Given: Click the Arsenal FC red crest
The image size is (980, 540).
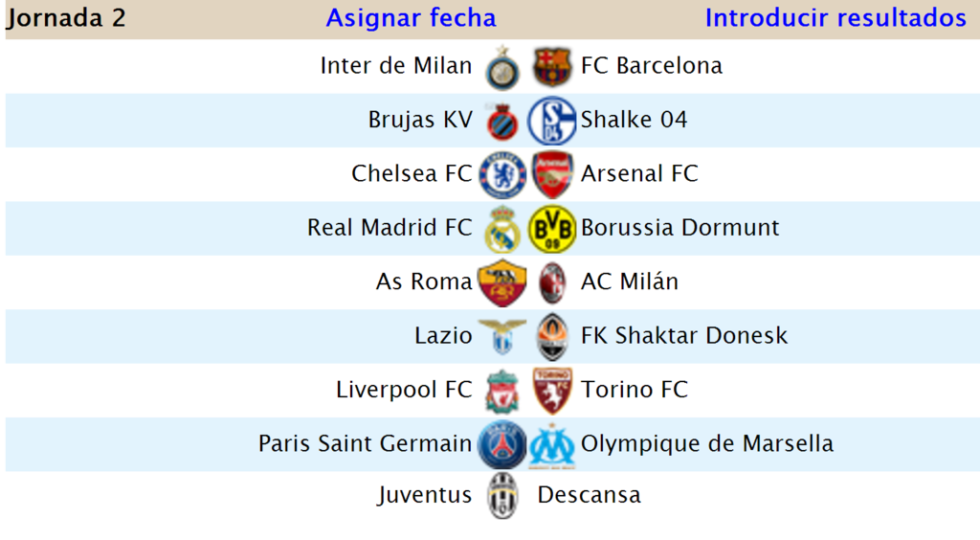Looking at the screenshot, I should (552, 174).
